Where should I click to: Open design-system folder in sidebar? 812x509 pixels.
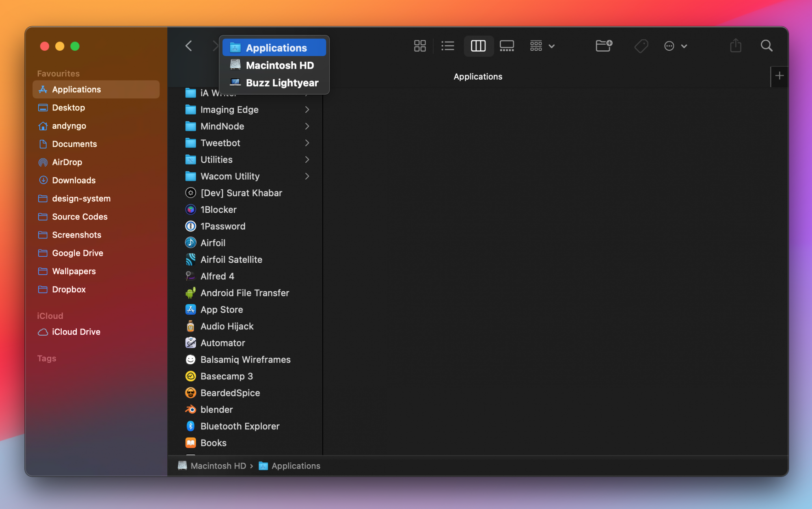(x=96, y=199)
